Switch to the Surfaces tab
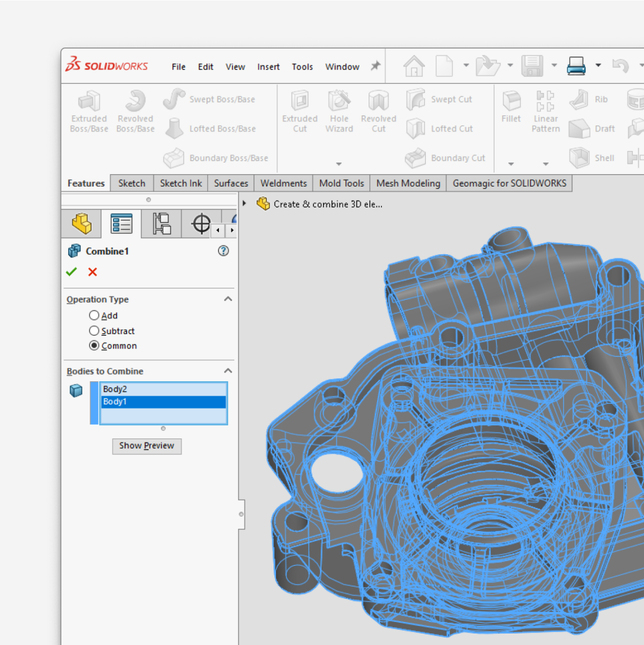 click(x=231, y=183)
